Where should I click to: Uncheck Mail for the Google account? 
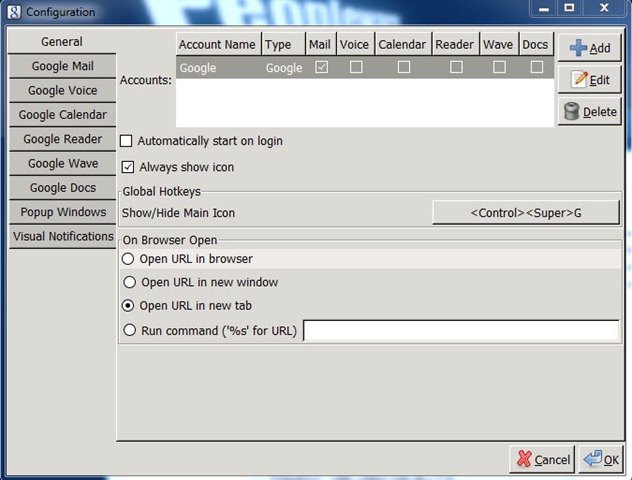pyautogui.click(x=321, y=67)
